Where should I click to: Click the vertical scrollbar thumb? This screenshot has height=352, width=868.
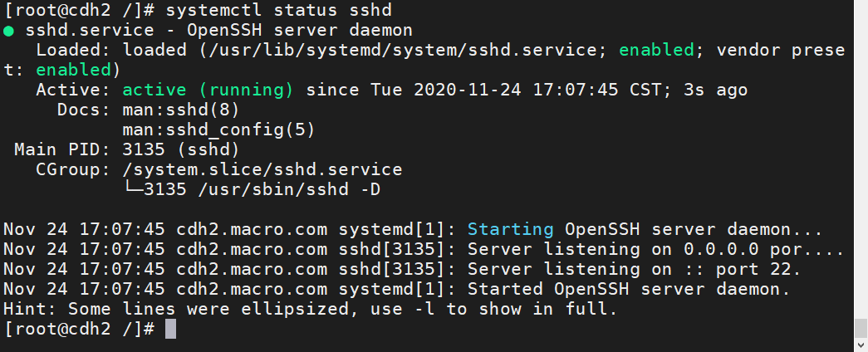[x=861, y=327]
